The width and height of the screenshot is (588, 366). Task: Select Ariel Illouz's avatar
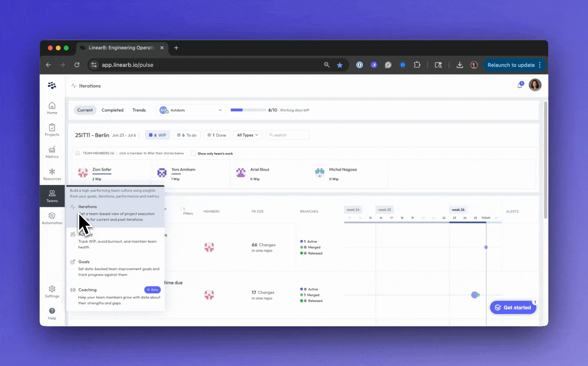tap(241, 172)
